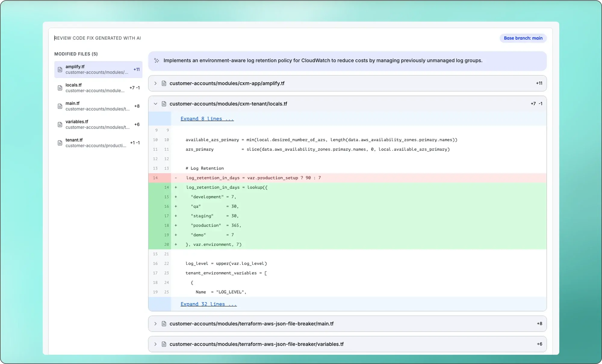Click added line "demo" = 7
The image size is (602, 364).
[347, 235]
